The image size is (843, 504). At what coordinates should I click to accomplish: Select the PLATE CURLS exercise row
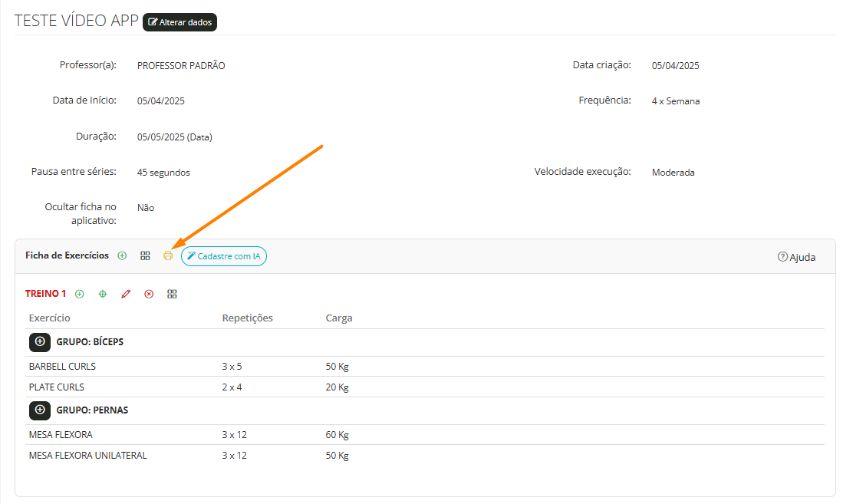coord(425,387)
